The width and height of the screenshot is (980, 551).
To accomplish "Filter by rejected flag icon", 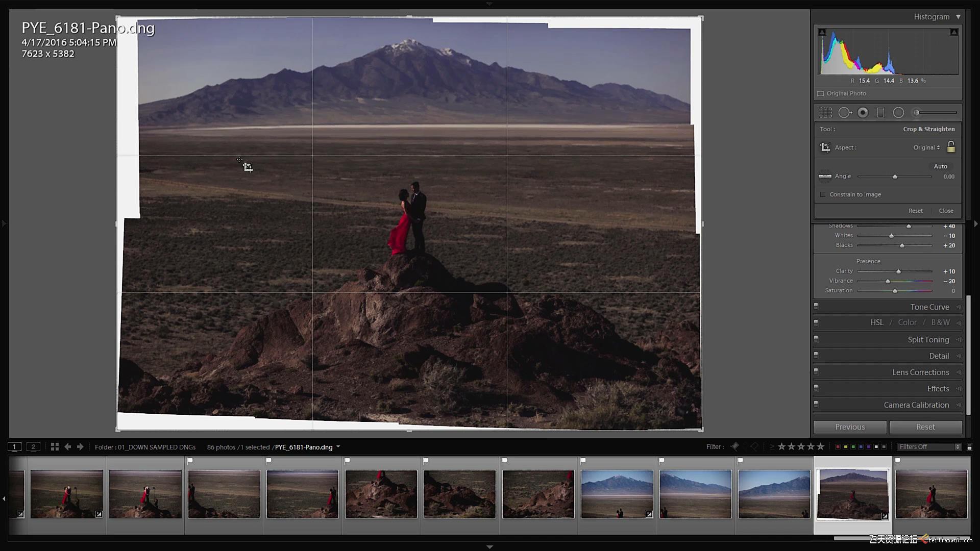I will pos(754,447).
